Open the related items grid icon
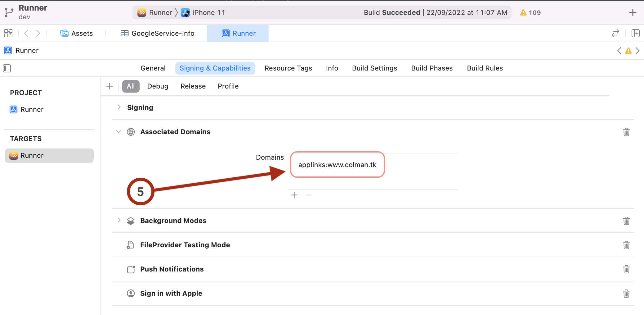This screenshot has height=315, width=644. (x=8, y=33)
